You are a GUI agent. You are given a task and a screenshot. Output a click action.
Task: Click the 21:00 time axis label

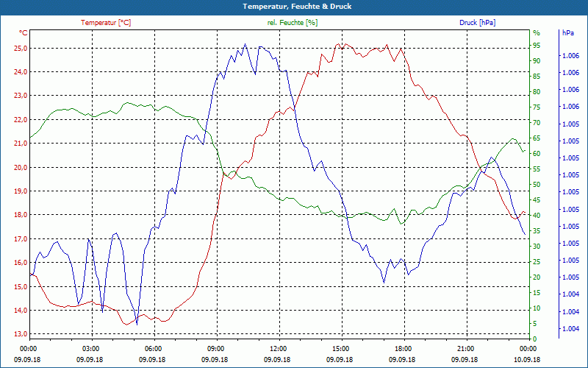466,348
